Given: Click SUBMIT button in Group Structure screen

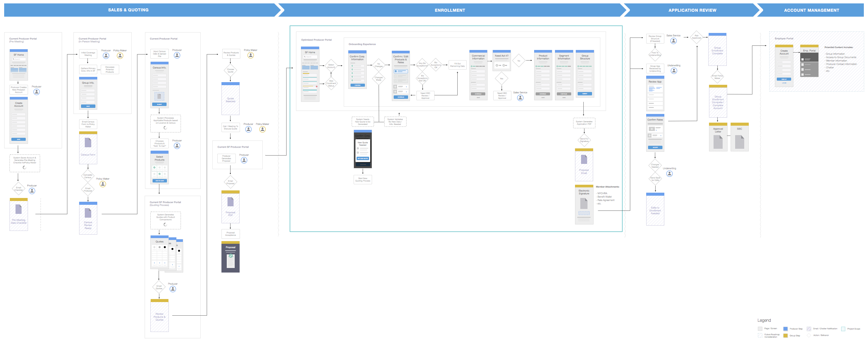Looking at the screenshot, I should coord(584,93).
